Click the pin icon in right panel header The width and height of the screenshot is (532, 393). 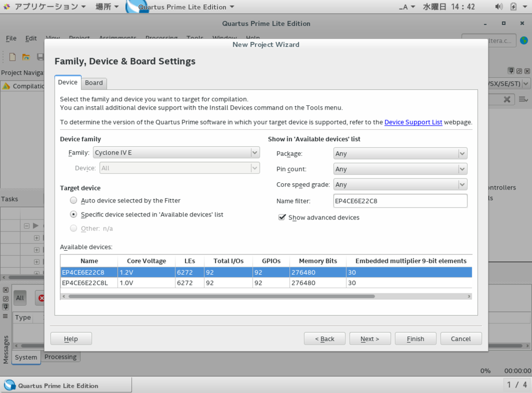(511, 71)
